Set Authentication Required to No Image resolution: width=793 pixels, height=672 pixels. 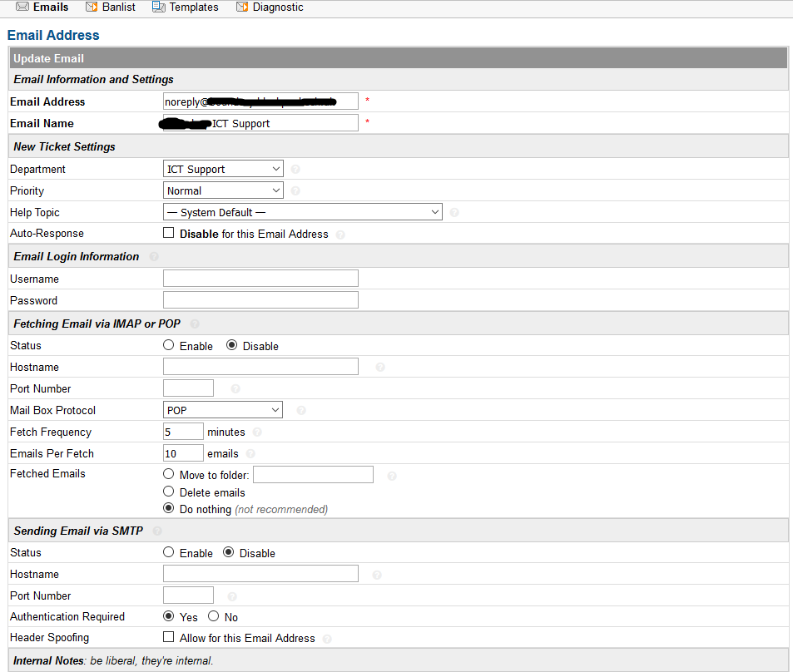213,617
